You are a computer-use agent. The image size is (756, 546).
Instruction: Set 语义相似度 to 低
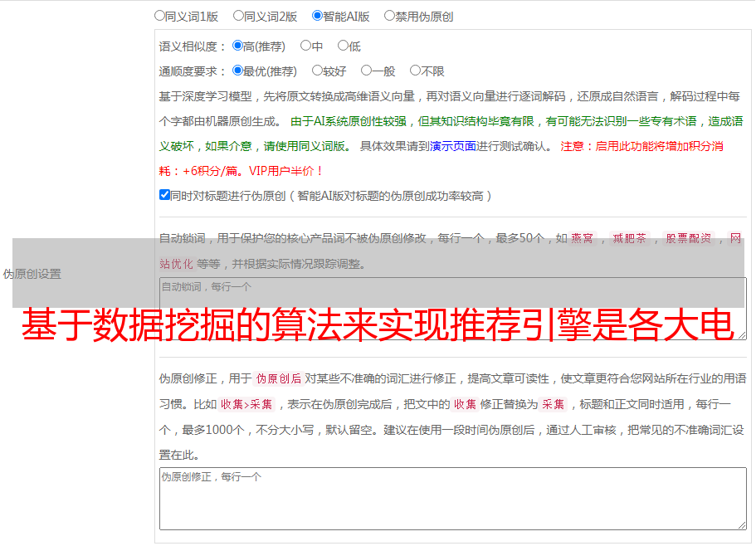(x=343, y=46)
